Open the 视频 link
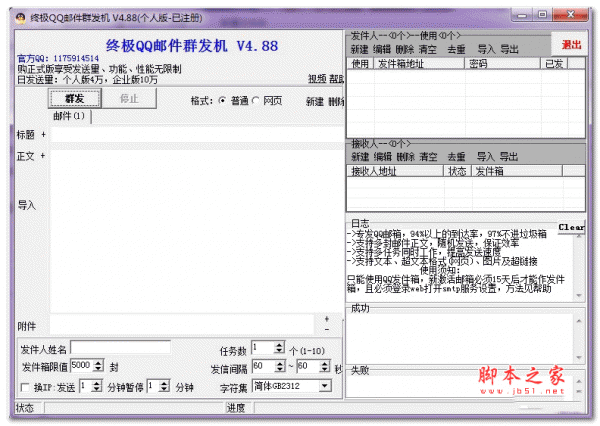 (x=316, y=78)
